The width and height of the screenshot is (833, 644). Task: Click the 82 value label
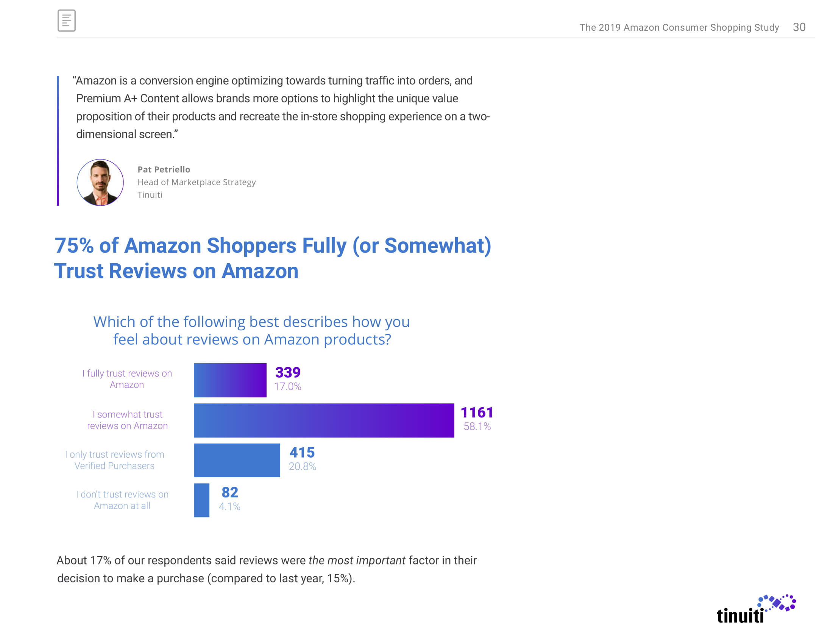point(229,492)
